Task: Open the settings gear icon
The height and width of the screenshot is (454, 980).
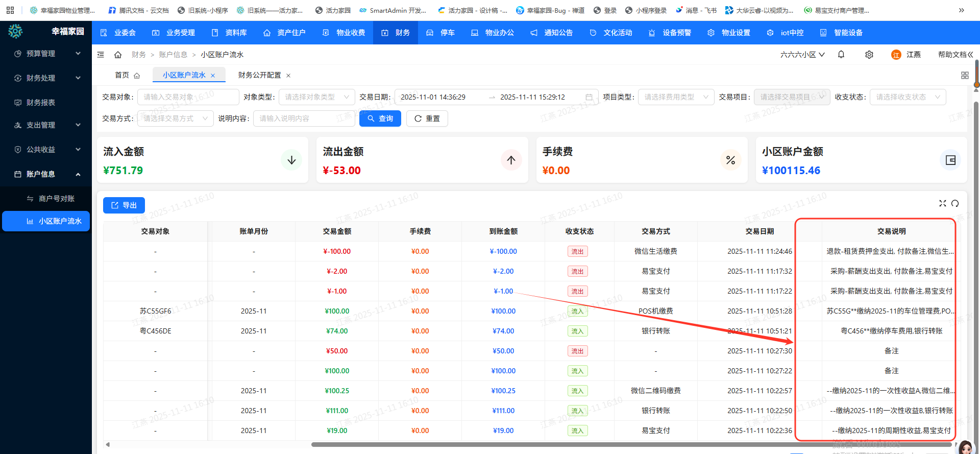Action: (869, 55)
